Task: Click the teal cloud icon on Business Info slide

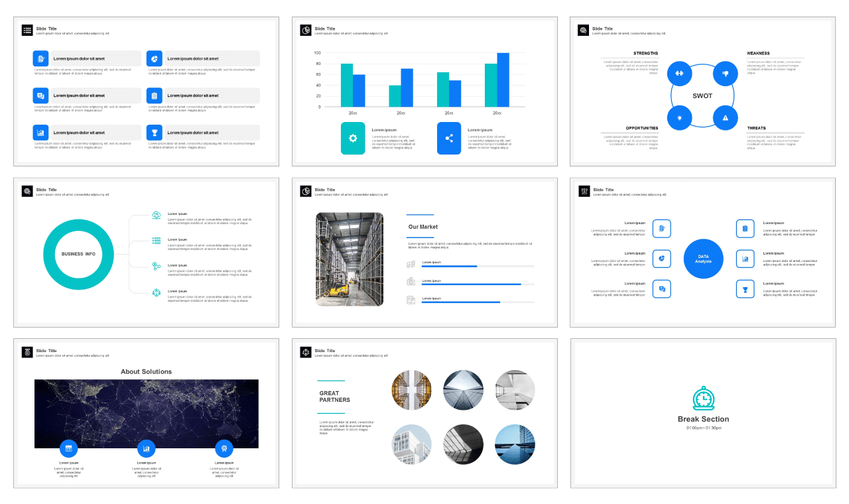Action: [157, 214]
